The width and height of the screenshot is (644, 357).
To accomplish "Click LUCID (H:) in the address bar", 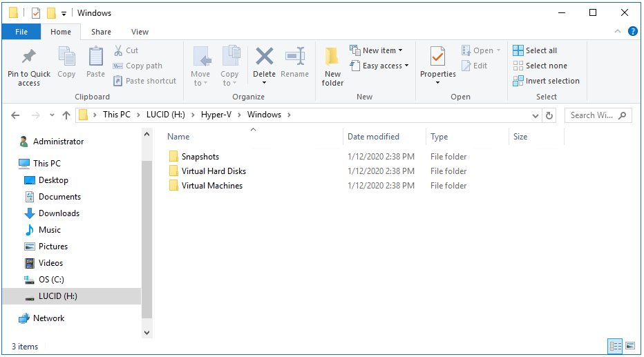I will point(166,115).
